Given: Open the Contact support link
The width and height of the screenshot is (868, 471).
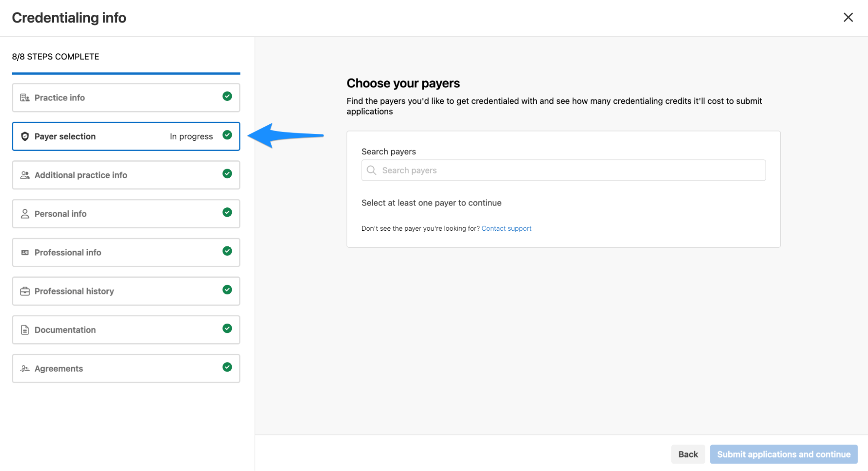Looking at the screenshot, I should click(506, 229).
